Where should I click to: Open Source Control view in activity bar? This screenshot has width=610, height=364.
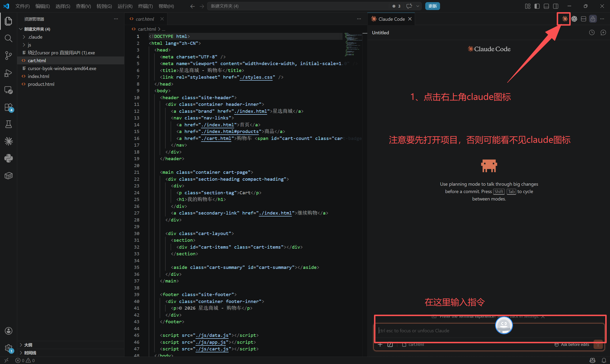(x=8, y=56)
